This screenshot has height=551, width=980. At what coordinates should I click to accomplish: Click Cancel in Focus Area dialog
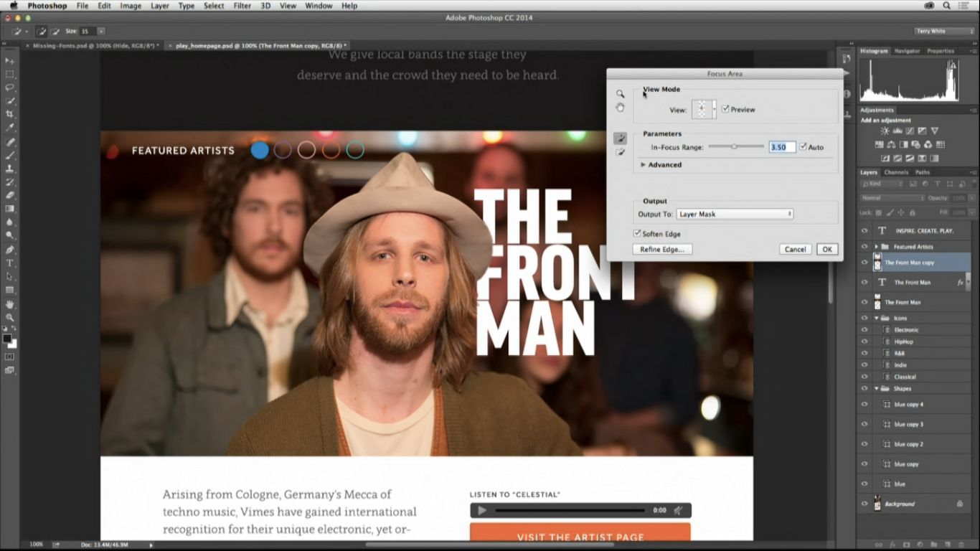[795, 249]
